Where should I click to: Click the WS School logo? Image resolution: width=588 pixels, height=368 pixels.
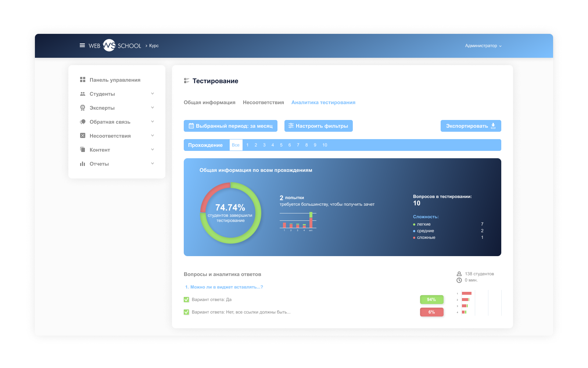(x=115, y=46)
